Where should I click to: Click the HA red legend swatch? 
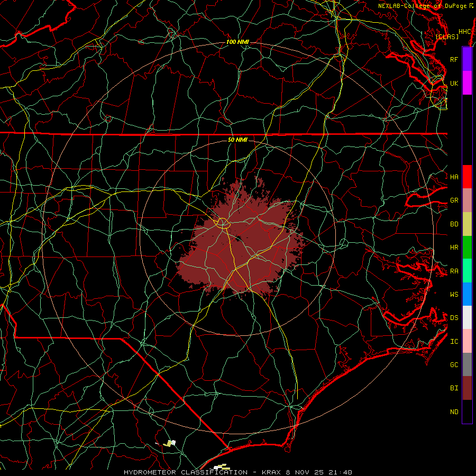point(467,177)
